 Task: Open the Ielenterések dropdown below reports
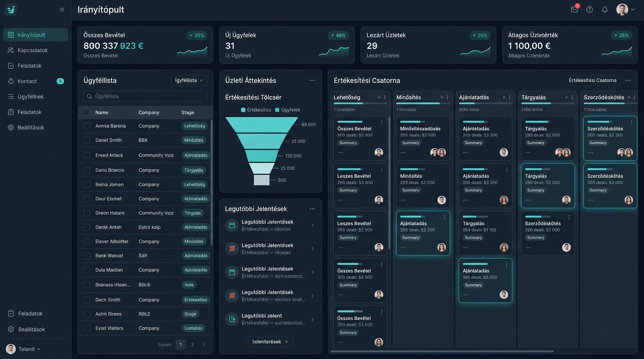tap(271, 342)
